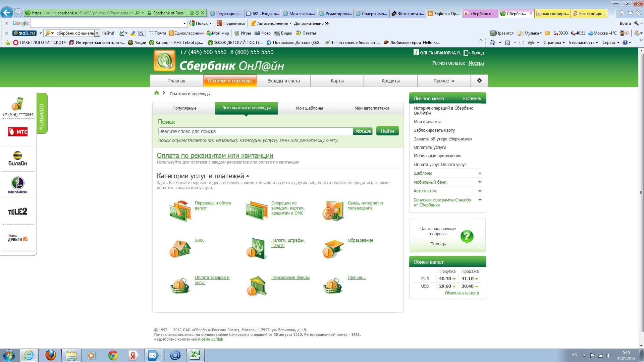Open the Помощь link in FAQ box

point(438,244)
